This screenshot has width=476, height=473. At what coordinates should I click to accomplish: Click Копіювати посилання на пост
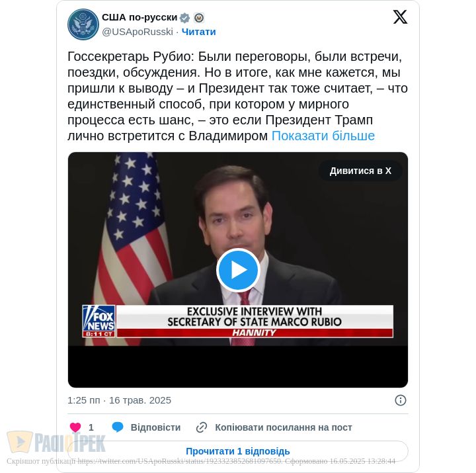tap(284, 427)
